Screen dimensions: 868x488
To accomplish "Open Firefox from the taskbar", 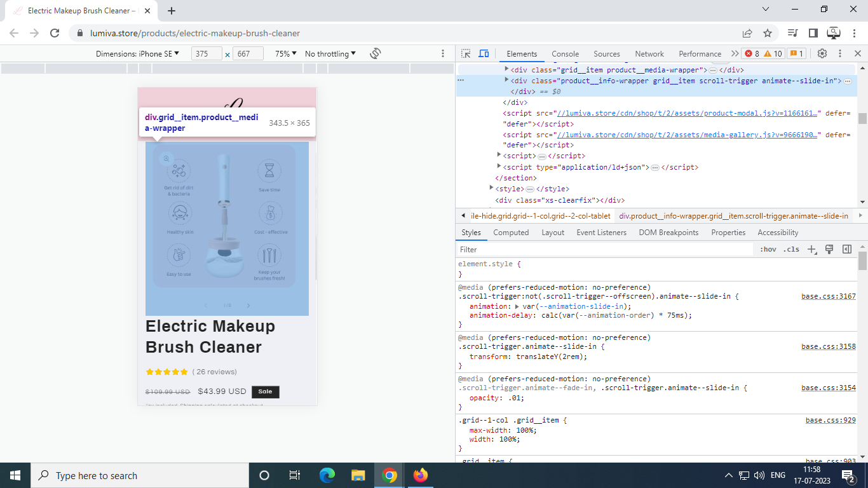I will coord(420,475).
